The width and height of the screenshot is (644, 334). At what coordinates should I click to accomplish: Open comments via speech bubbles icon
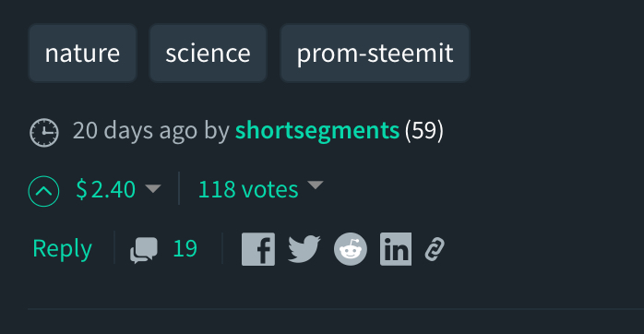pyautogui.click(x=144, y=250)
